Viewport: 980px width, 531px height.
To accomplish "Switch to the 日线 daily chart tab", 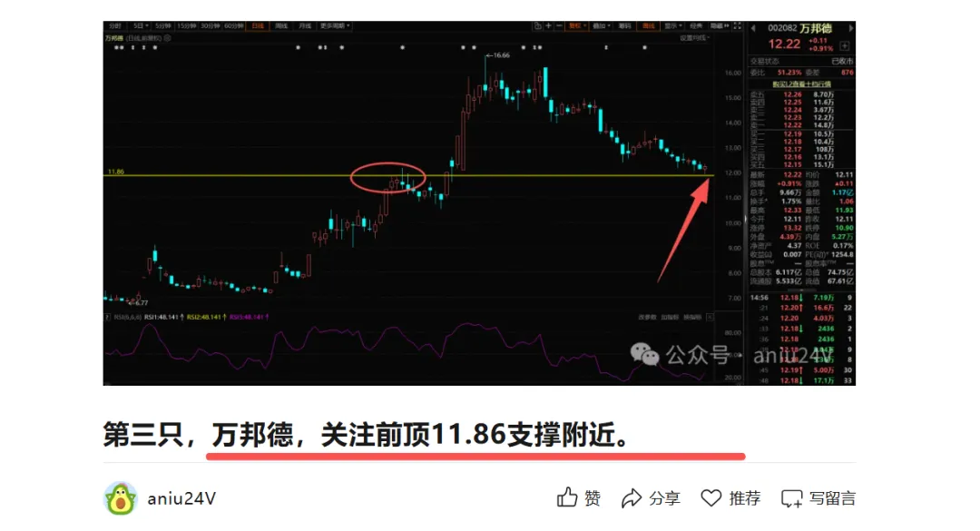I will tap(258, 25).
